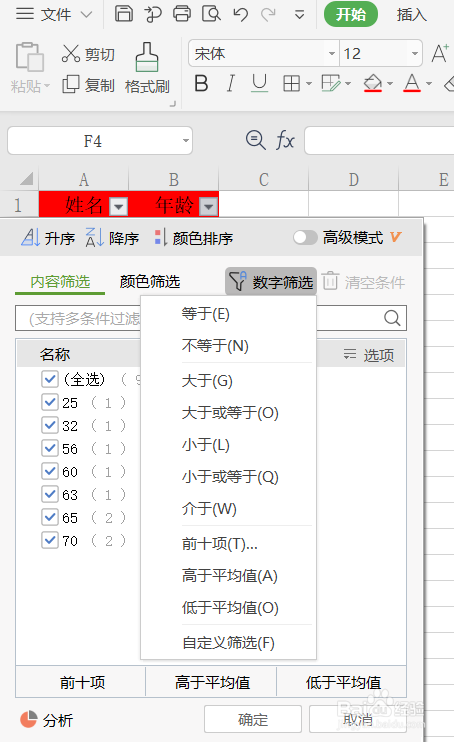Uncheck the 25 checkbox
This screenshot has height=742, width=454.
click(50, 402)
